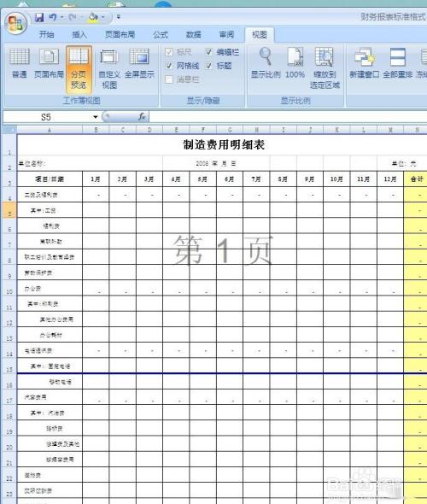The width and height of the screenshot is (427, 504).
Task: Open the 开始 Home ribbon tab
Action: (x=47, y=34)
